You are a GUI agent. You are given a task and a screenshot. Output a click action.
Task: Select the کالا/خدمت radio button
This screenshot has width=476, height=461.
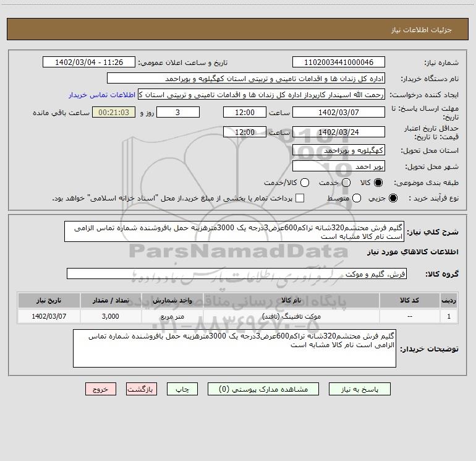[x=305, y=183]
